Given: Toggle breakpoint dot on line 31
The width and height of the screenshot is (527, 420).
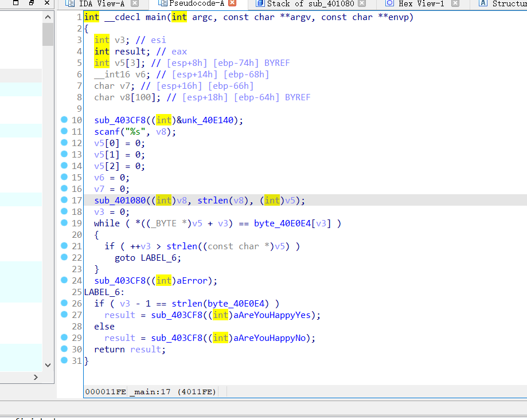Looking at the screenshot, I should [64, 360].
